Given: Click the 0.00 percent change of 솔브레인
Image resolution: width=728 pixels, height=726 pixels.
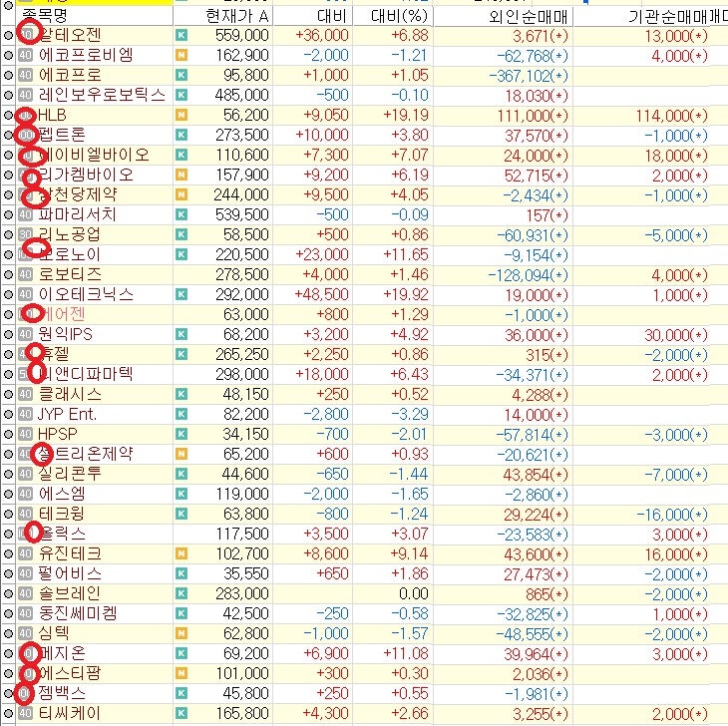Looking at the screenshot, I should click(x=414, y=593).
